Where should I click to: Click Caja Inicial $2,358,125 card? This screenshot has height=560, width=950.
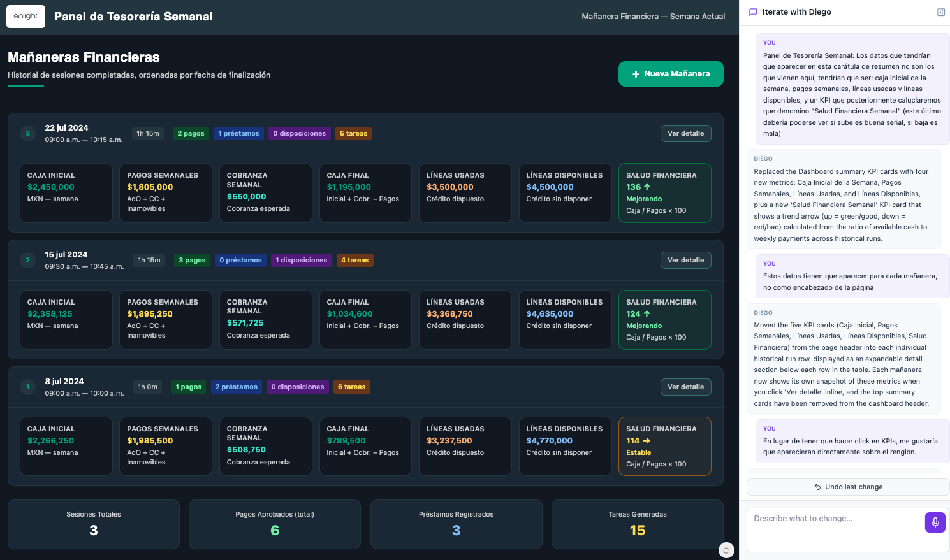pos(66,320)
